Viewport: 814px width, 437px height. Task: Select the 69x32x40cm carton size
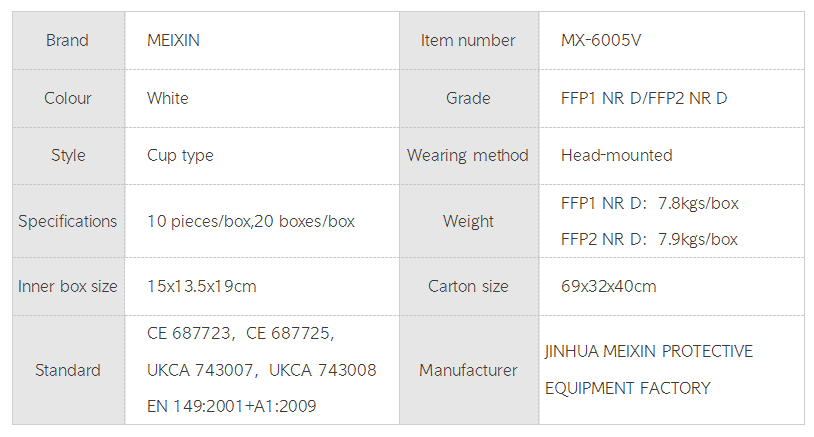[x=609, y=286]
